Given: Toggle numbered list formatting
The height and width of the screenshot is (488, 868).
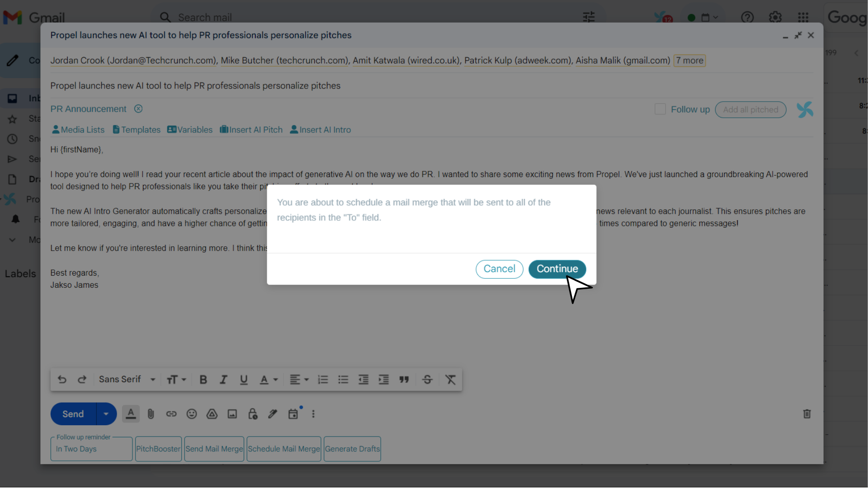Looking at the screenshot, I should 323,380.
